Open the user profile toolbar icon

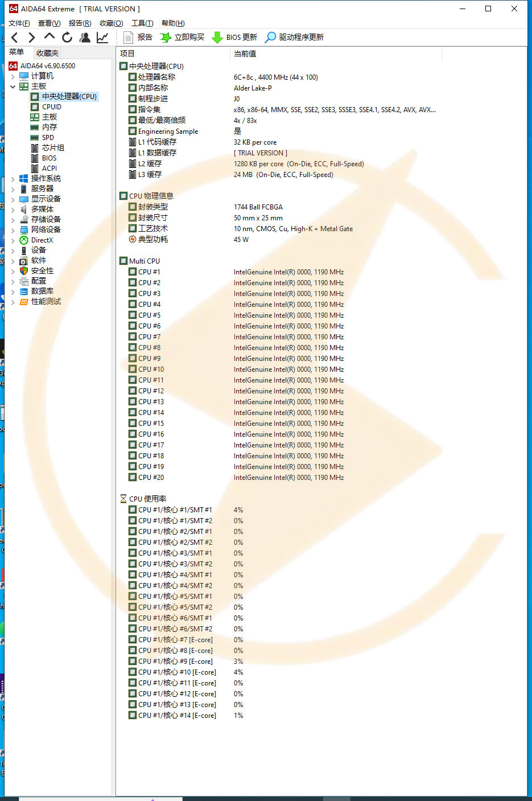tap(85, 38)
